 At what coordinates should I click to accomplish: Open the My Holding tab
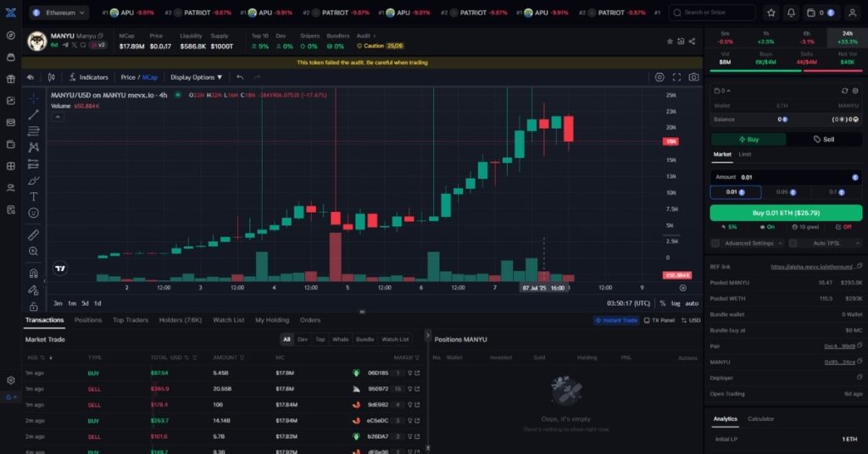[x=272, y=320]
